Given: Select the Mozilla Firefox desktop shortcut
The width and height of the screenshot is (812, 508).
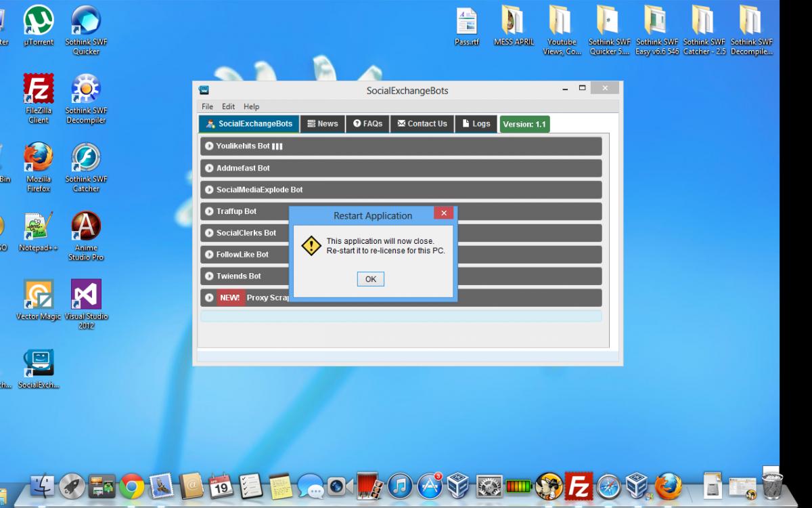Looking at the screenshot, I should click(39, 167).
